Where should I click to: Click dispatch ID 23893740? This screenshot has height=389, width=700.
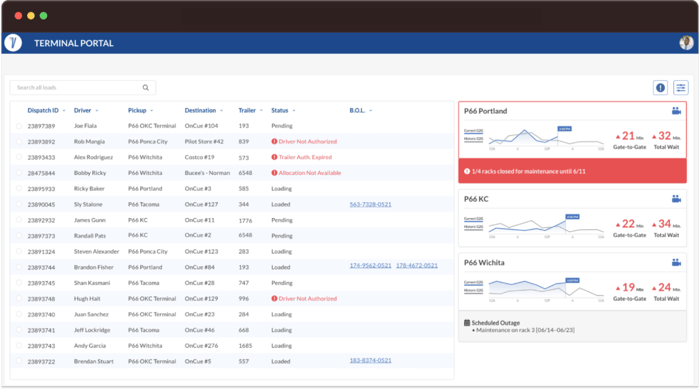tap(41, 314)
